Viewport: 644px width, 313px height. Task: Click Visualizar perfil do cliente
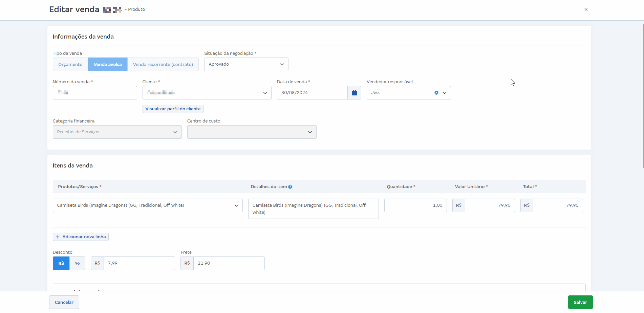tap(173, 109)
